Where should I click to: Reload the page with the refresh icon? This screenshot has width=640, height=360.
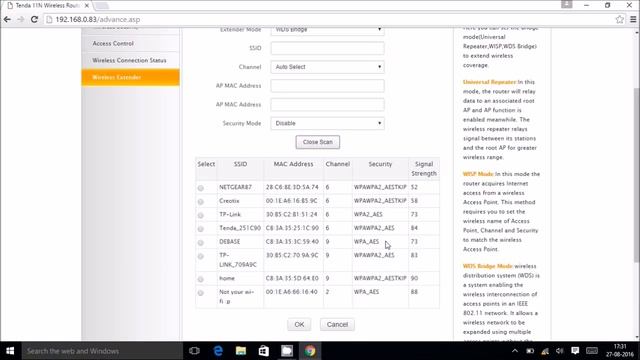point(34,19)
